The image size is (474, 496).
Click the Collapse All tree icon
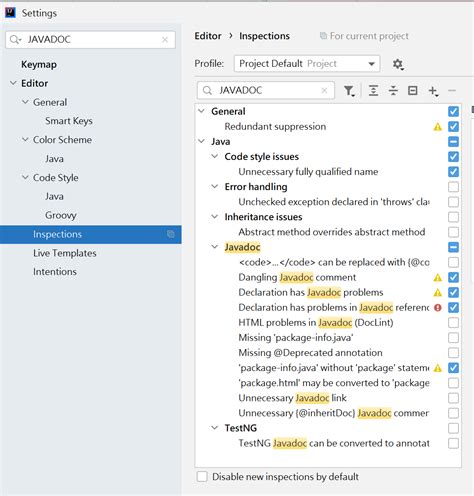coord(393,91)
